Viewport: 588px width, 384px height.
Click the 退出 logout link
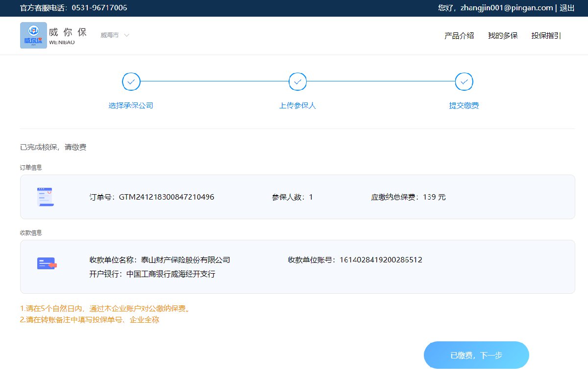567,8
